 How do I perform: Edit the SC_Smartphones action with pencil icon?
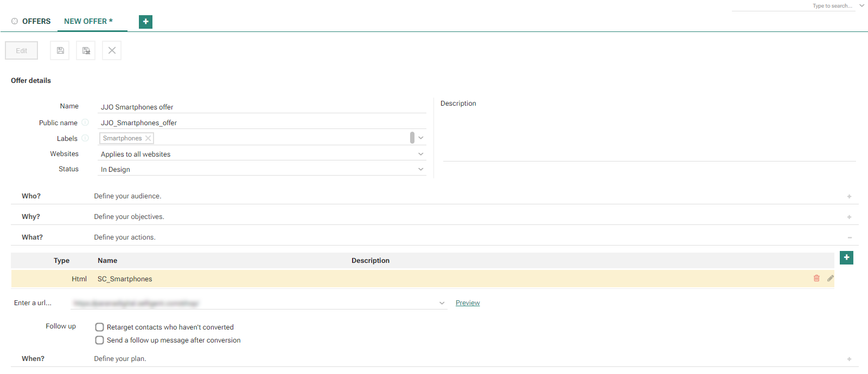tap(831, 278)
